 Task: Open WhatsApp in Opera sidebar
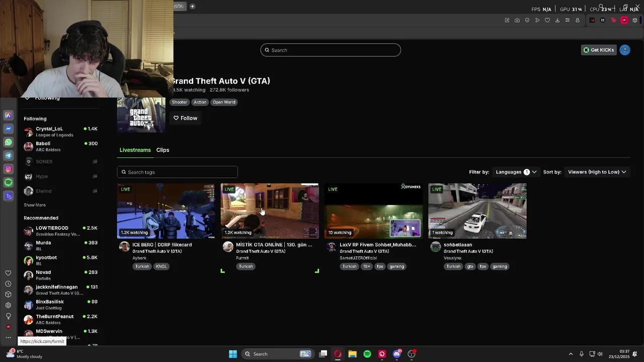pos(8,142)
